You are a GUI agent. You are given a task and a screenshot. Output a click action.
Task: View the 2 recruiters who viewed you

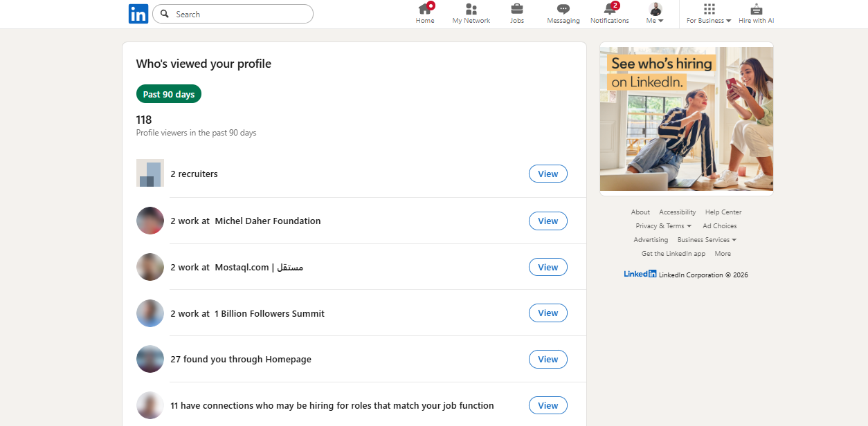[x=548, y=174]
